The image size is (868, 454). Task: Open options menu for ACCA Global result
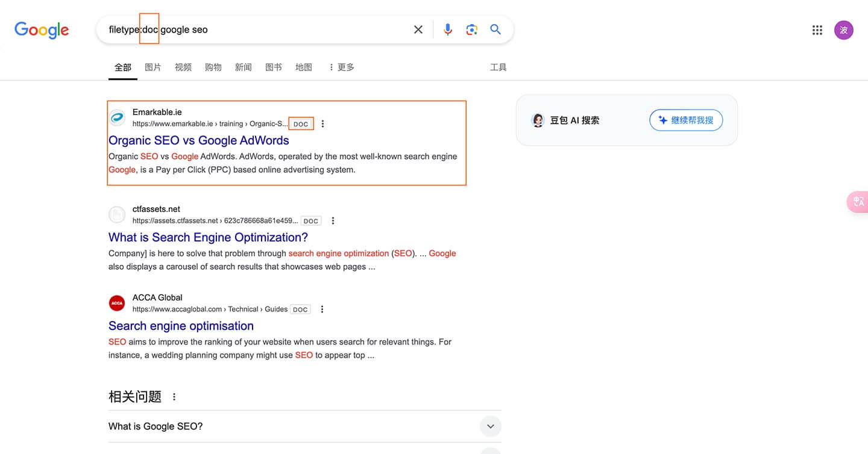pyautogui.click(x=322, y=309)
